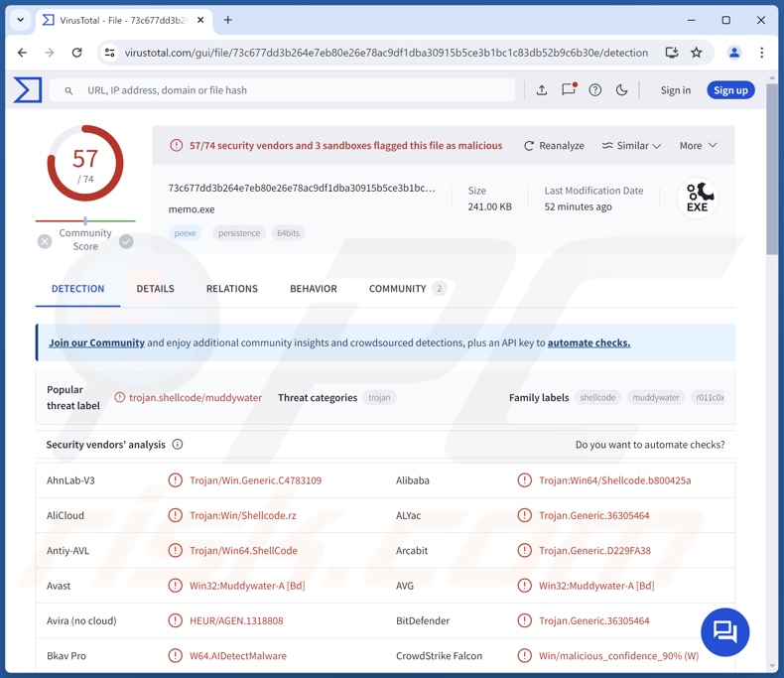
Task: Click the upload file icon
Action: tap(542, 90)
